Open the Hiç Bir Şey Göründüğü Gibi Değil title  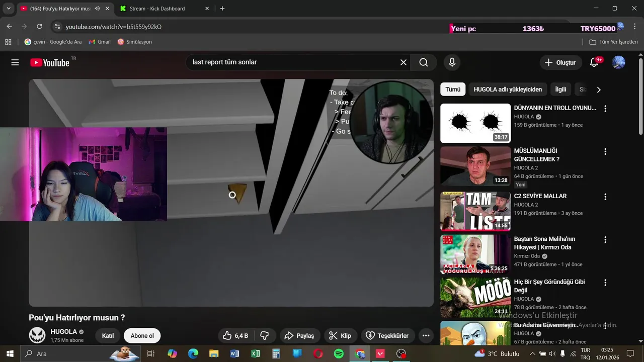click(549, 286)
